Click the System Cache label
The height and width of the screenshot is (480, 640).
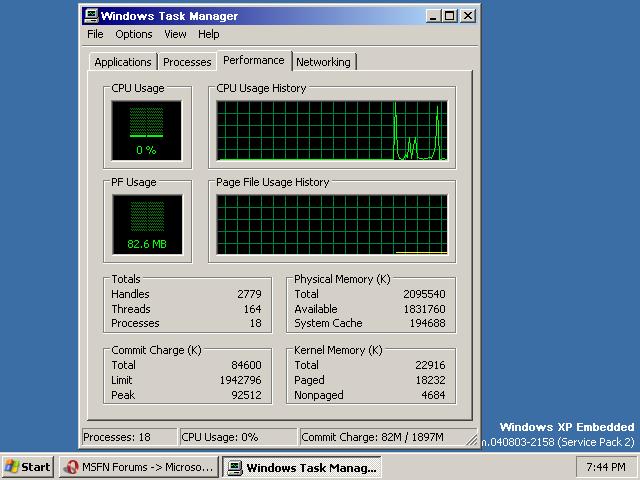click(328, 323)
